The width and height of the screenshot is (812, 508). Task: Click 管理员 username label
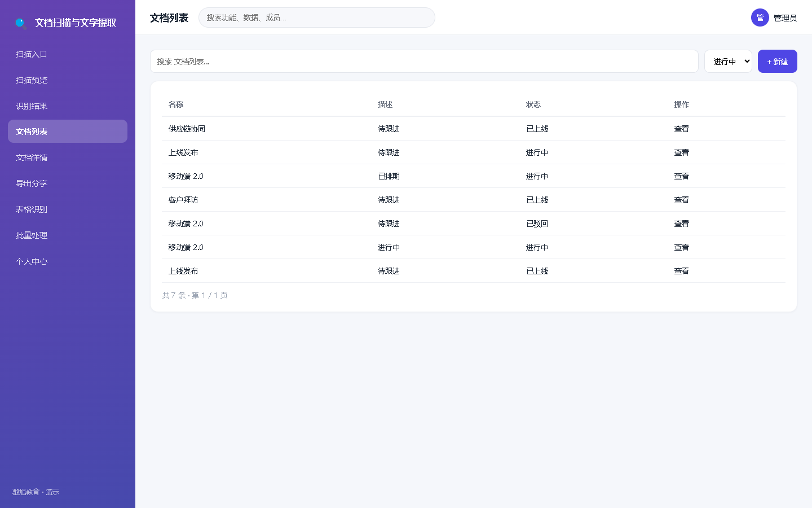(785, 18)
